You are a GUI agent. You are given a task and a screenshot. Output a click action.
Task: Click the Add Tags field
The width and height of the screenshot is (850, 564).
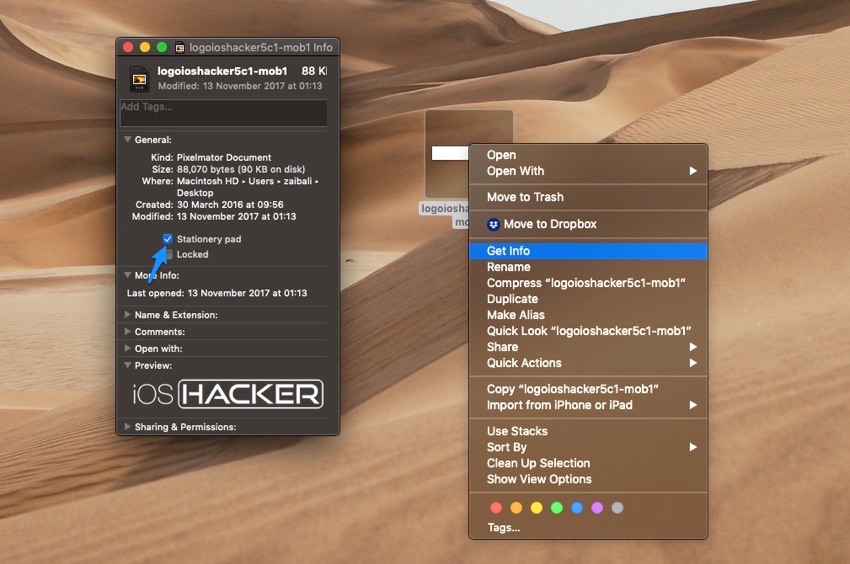(223, 113)
